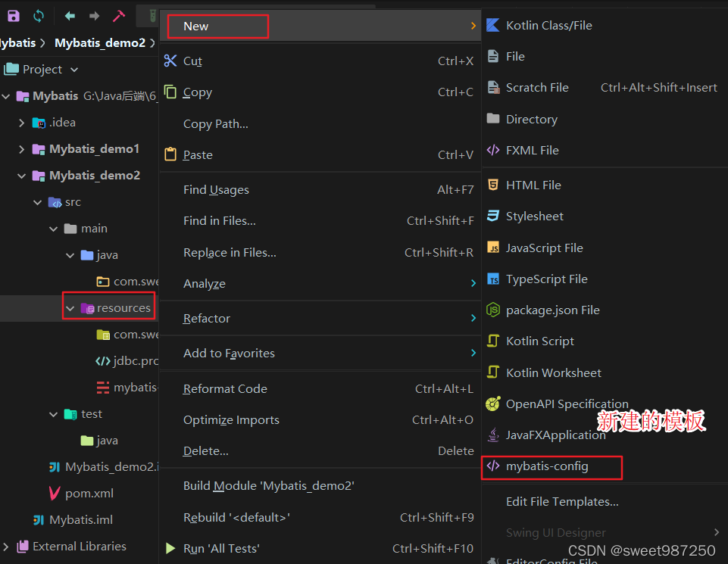This screenshot has height=564, width=728.
Task: Click the HTML File icon
Action: [493, 185]
